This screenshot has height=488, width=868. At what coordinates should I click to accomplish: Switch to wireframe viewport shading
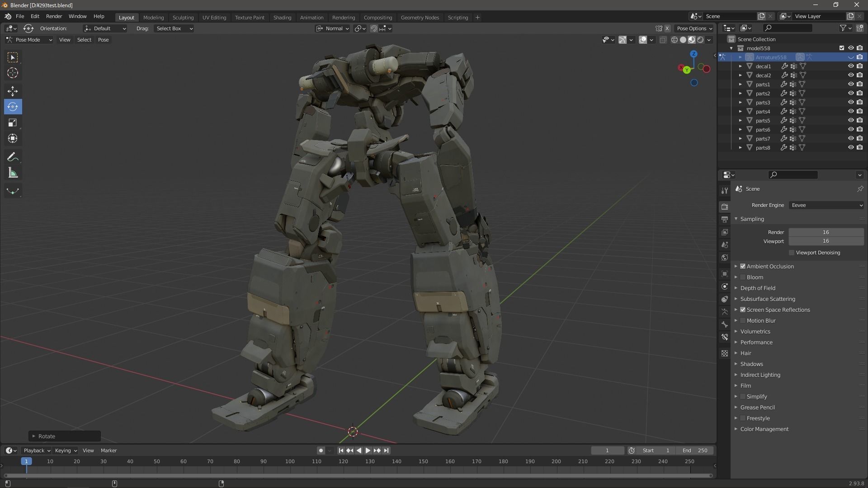[x=675, y=40]
